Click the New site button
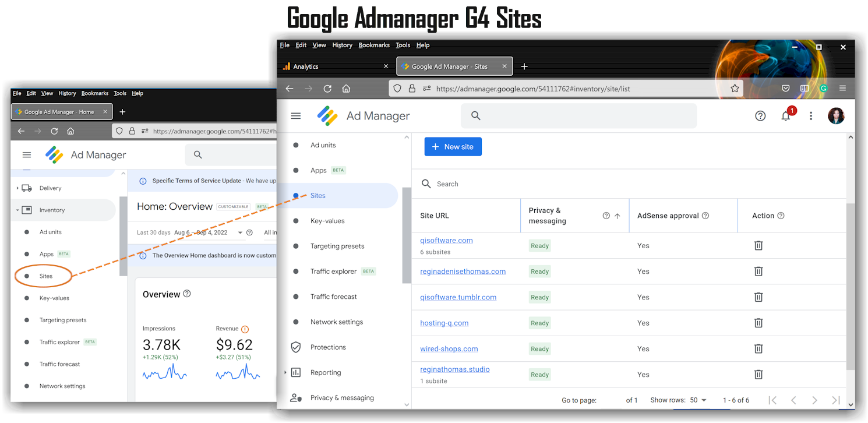The height and width of the screenshot is (423, 868). point(453,147)
